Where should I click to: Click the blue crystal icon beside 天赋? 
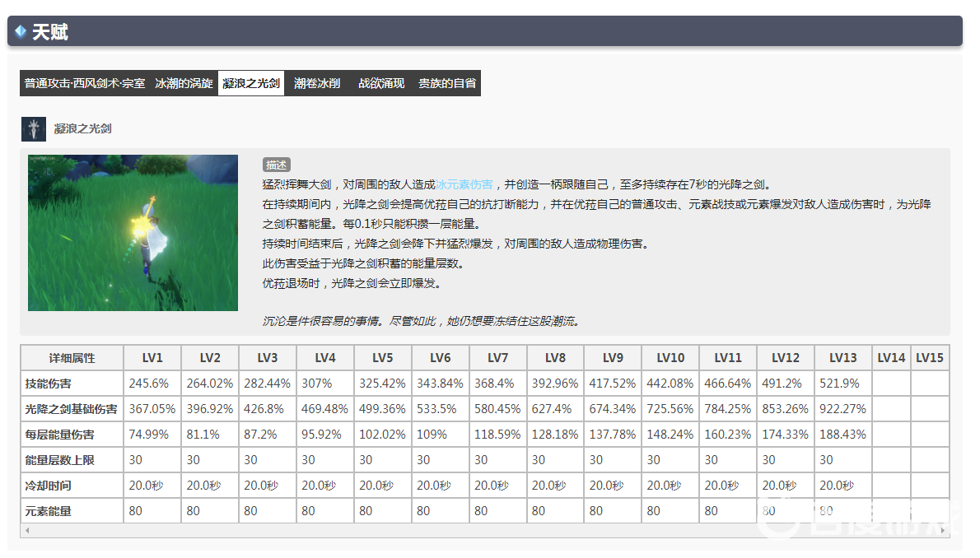(21, 32)
